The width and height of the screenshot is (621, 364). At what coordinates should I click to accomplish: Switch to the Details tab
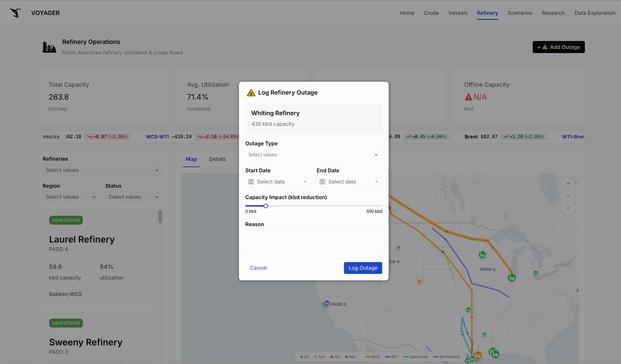pyautogui.click(x=217, y=159)
